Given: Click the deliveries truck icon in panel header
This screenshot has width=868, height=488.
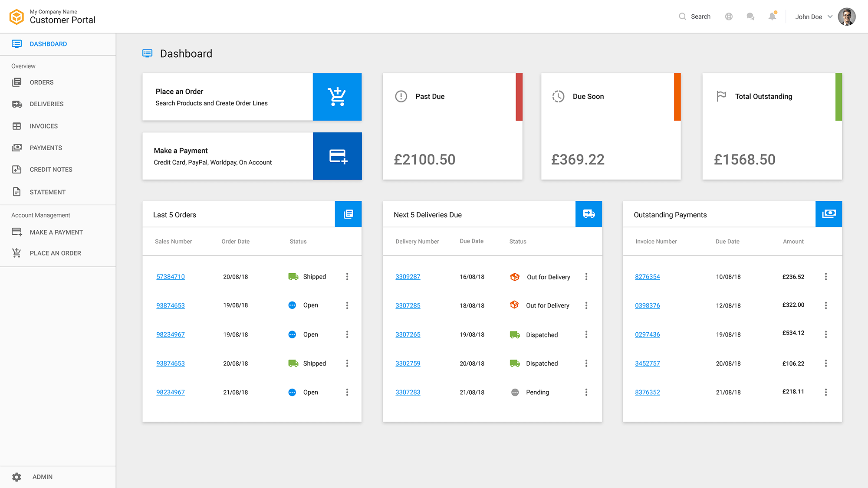Looking at the screenshot, I should coord(589,214).
